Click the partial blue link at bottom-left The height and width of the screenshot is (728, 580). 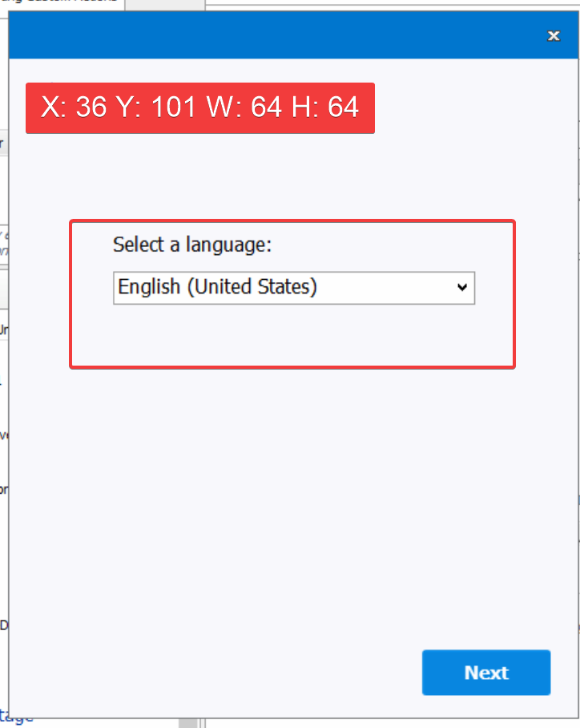(16, 717)
